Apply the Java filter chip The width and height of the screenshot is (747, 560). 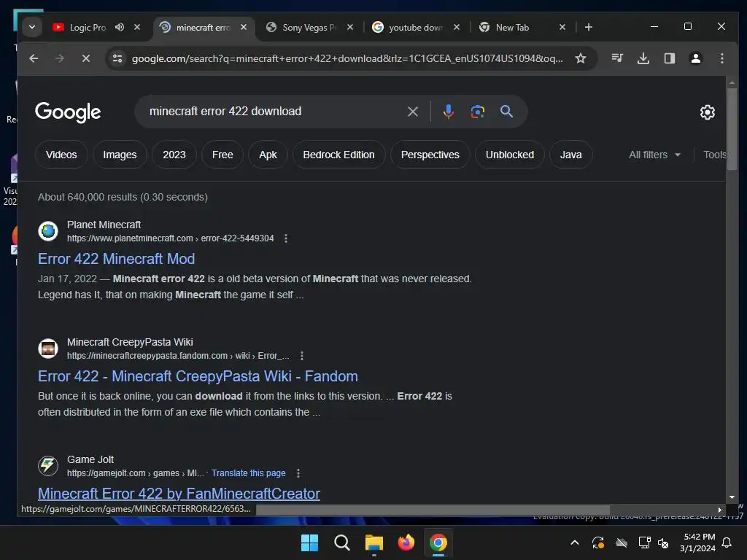pyautogui.click(x=570, y=155)
